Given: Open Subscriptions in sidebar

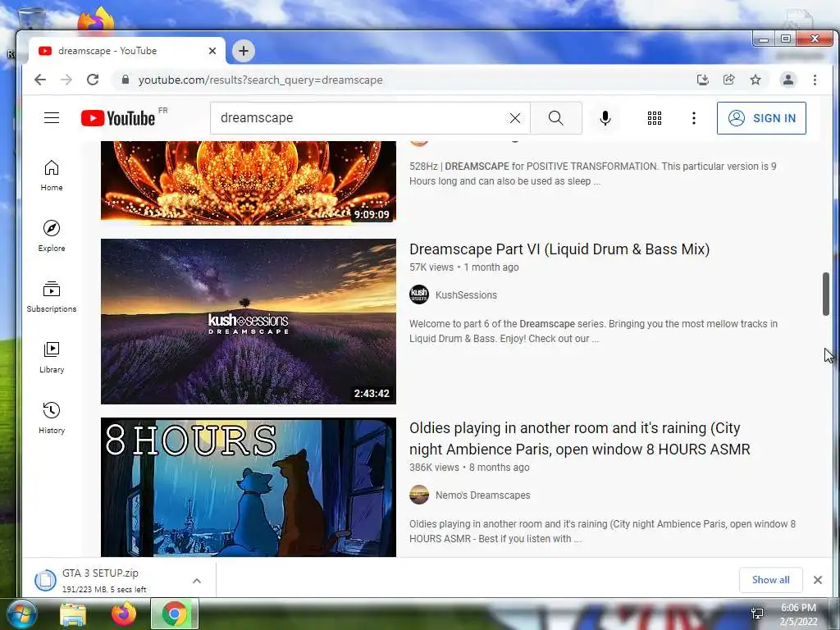Looking at the screenshot, I should point(52,297).
